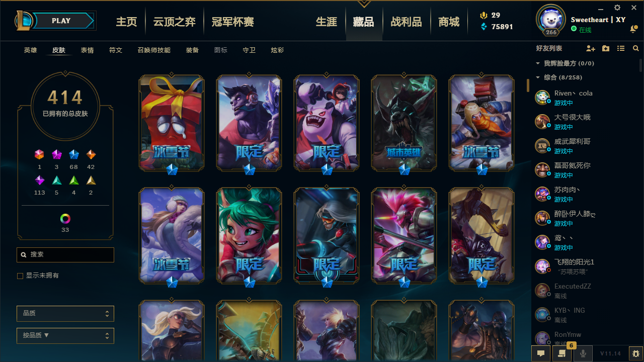Click the friends list view options icon
The width and height of the screenshot is (644, 362).
[x=621, y=48]
